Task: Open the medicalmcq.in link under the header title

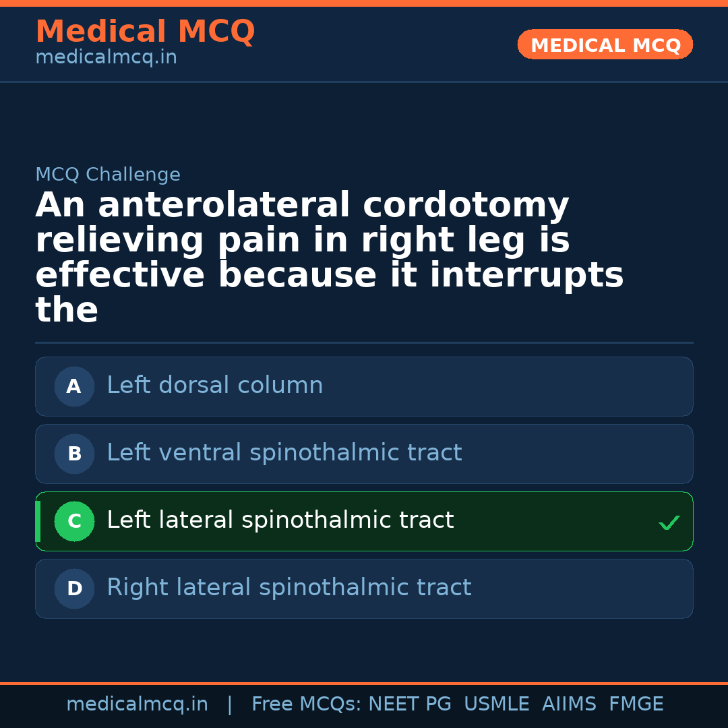Action: click(x=106, y=58)
